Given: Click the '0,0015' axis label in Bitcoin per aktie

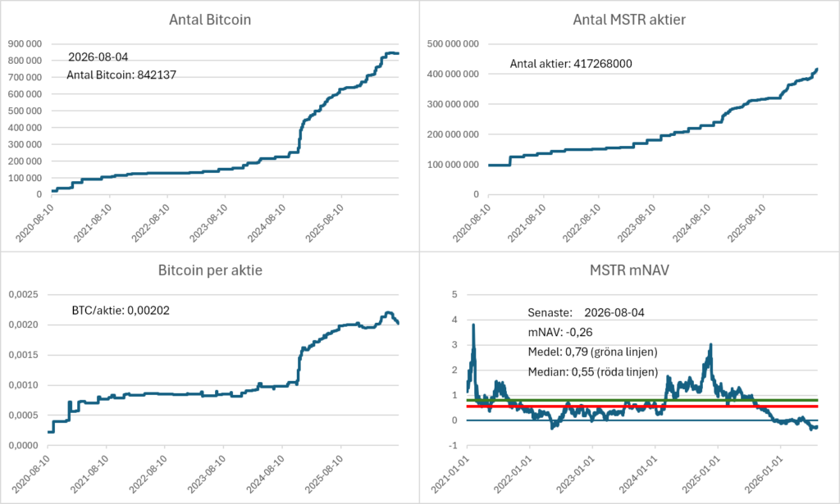Looking at the screenshot, I should 23,355.
